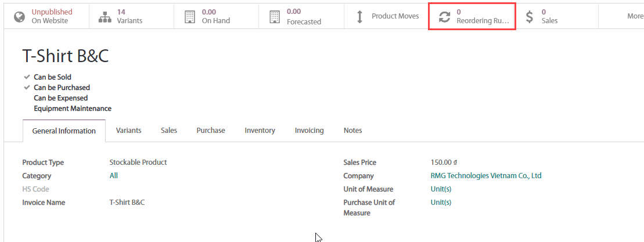Toggle the Can be Sold checkmark
The height and width of the screenshot is (242, 644).
[27, 77]
